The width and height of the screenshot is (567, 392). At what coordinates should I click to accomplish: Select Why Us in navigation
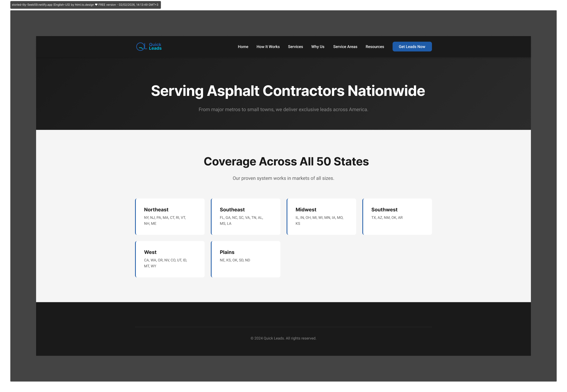point(318,47)
